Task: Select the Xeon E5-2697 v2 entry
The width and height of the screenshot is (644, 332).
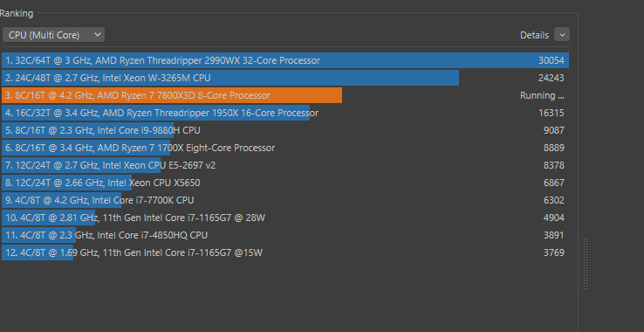Action: pos(285,165)
